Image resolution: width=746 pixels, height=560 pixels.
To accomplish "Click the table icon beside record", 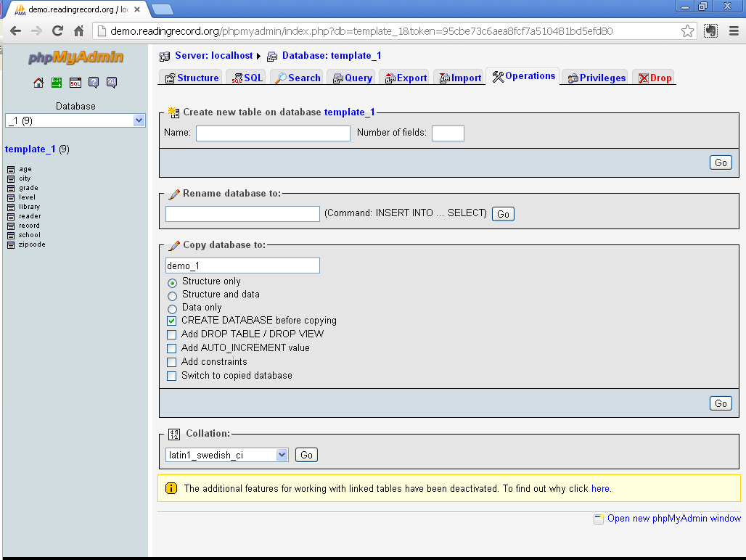I will [x=11, y=226].
